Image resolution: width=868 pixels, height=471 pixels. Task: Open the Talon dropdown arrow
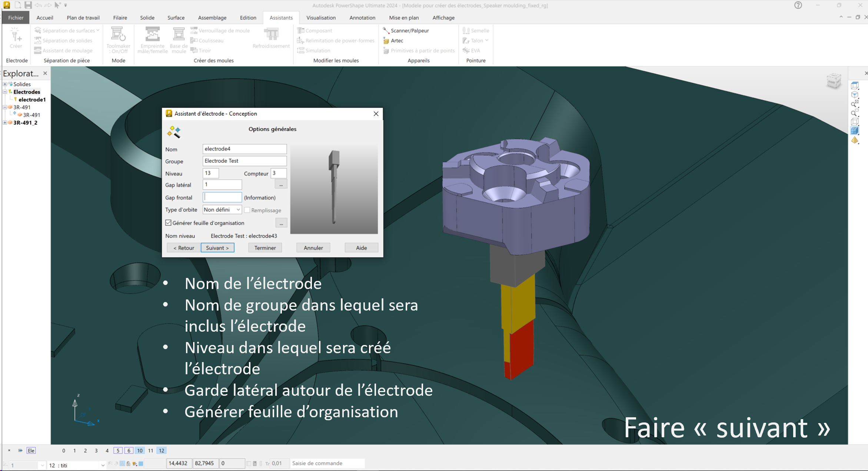(486, 40)
